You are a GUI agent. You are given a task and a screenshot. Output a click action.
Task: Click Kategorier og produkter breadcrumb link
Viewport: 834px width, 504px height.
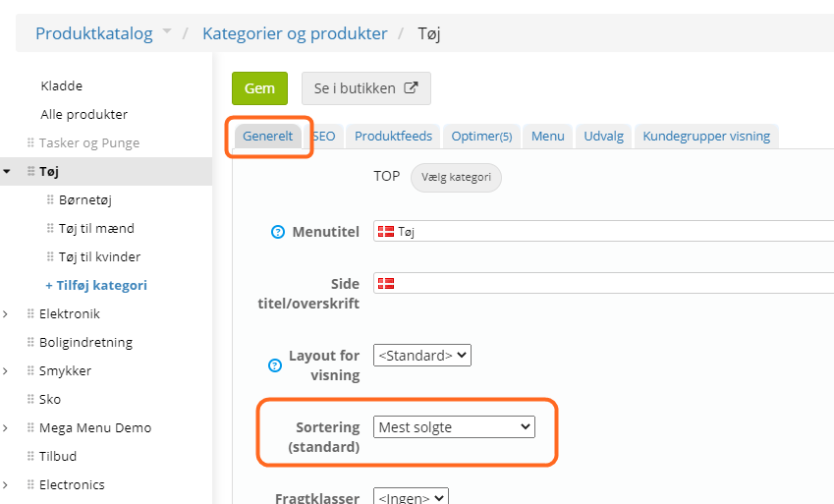(295, 33)
